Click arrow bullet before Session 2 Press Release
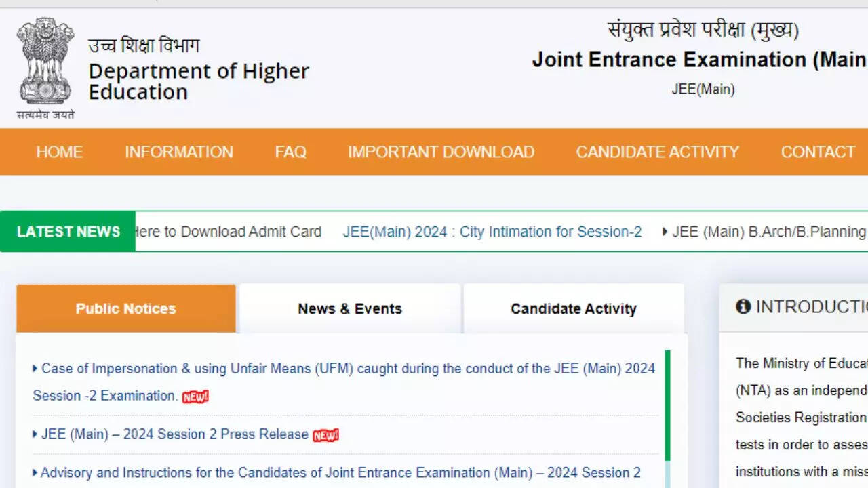The image size is (868, 488). (35, 434)
